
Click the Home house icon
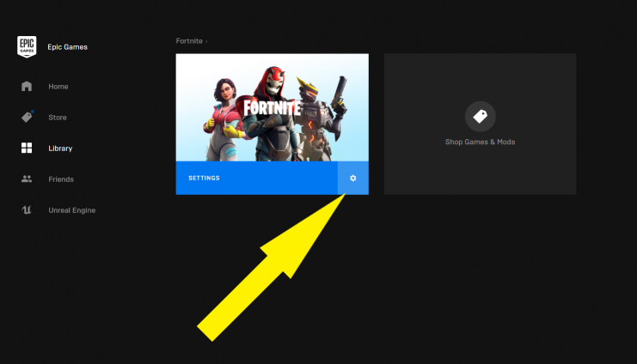pyautogui.click(x=27, y=86)
